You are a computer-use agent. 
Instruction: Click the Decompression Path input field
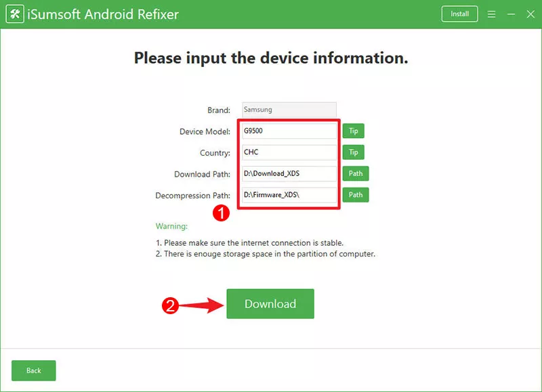tap(289, 195)
